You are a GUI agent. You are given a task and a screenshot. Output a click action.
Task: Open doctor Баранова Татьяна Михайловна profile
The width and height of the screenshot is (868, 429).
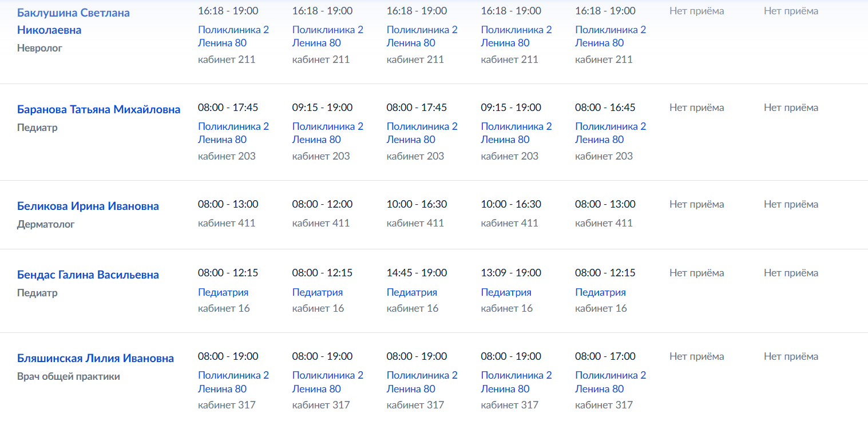click(x=99, y=109)
